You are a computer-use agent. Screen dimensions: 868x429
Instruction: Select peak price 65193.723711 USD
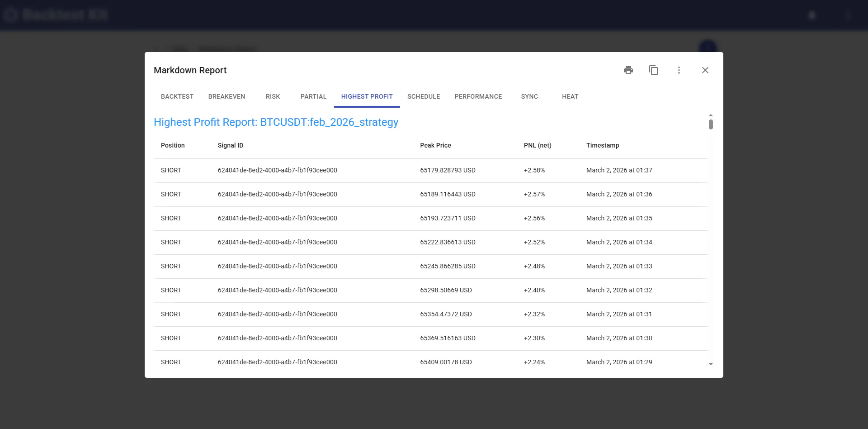point(448,218)
